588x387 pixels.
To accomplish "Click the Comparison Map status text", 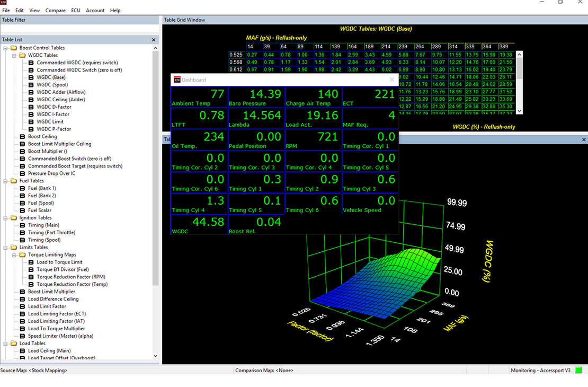I will click(264, 370).
